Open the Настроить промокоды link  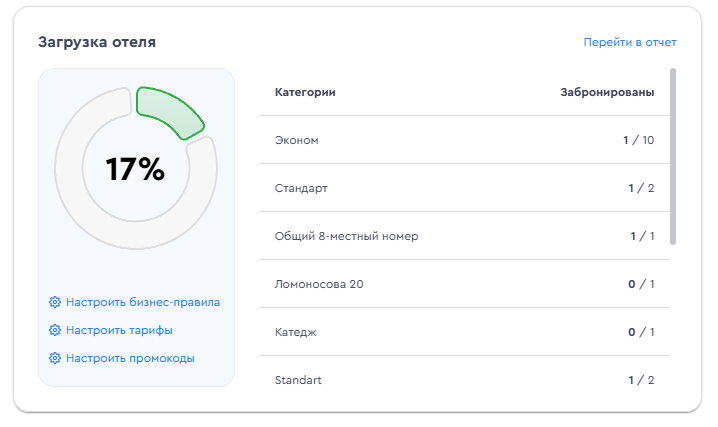click(x=130, y=358)
